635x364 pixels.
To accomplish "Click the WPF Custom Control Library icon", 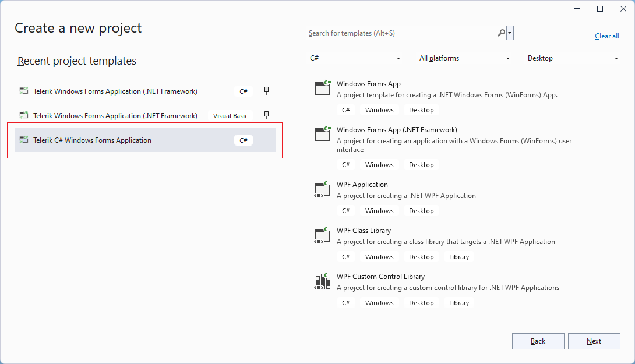I will (322, 282).
